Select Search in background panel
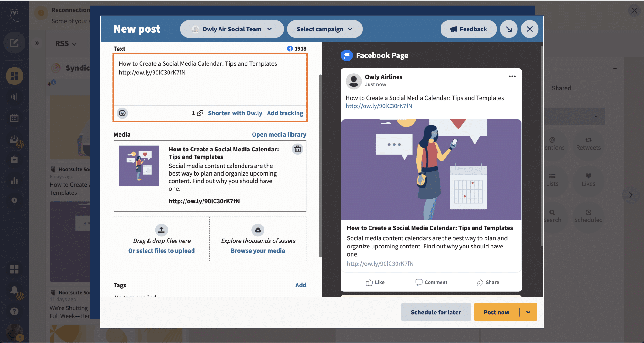The width and height of the screenshot is (644, 343). tap(552, 216)
